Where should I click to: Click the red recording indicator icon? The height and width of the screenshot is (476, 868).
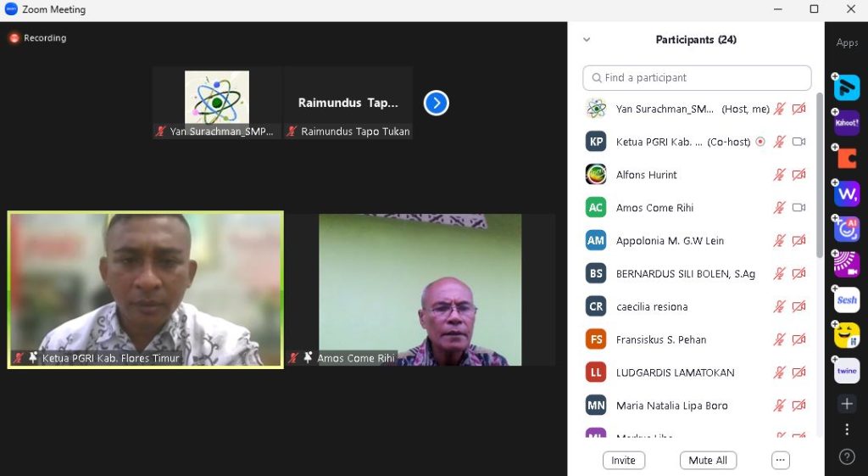point(14,38)
